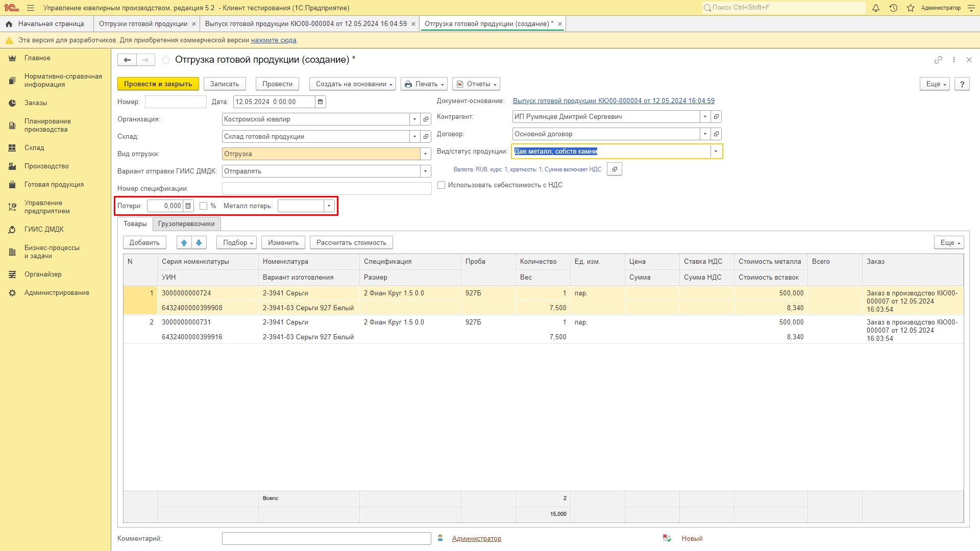Viewport: 980px width, 551px height.
Task: Open Подбор menu
Action: click(237, 243)
